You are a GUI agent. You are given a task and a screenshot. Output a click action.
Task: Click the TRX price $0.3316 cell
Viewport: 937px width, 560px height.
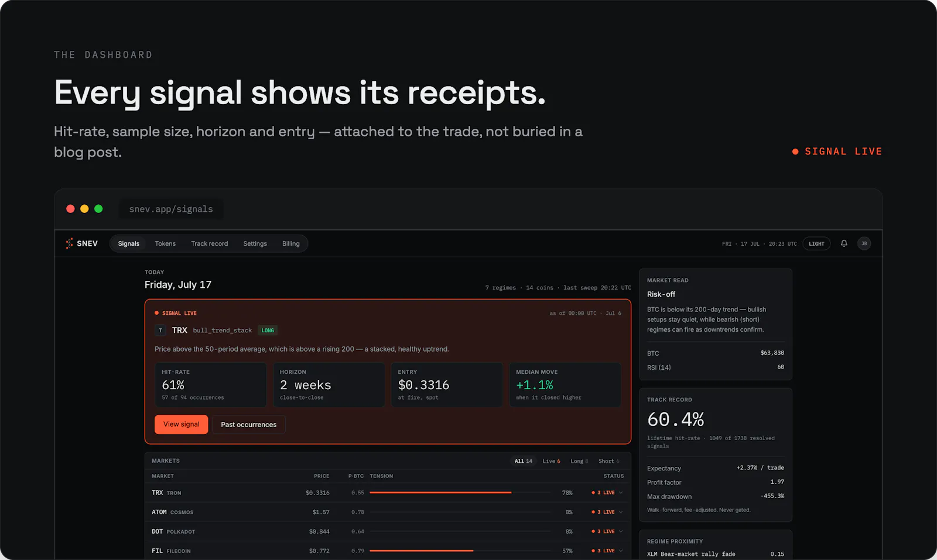click(317, 493)
